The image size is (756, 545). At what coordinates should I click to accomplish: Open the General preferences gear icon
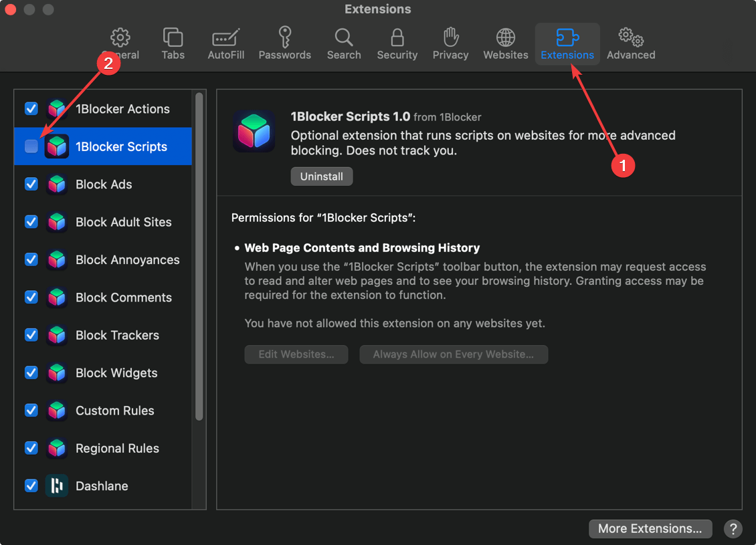coord(120,37)
